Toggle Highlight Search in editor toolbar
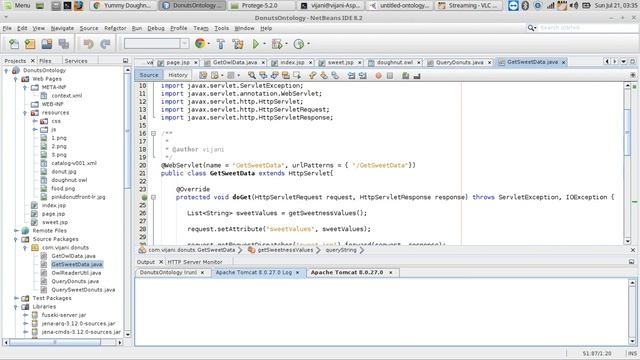Image resolution: width=640 pixels, height=360 pixels. click(285, 76)
